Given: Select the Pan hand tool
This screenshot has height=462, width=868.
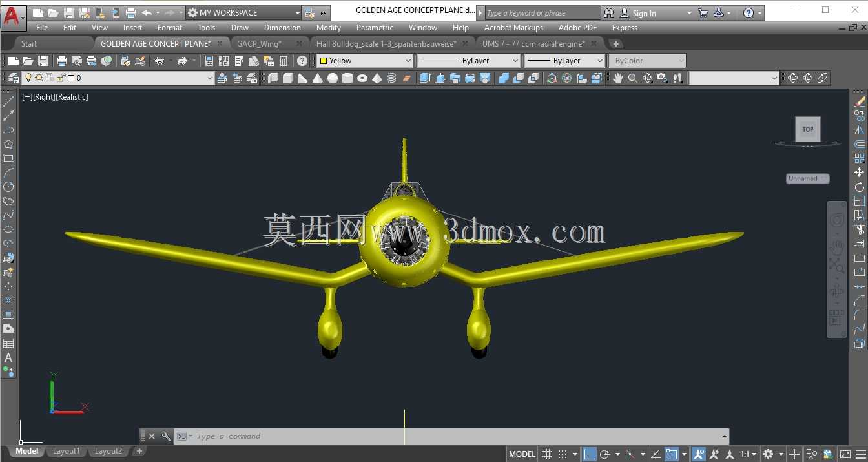Looking at the screenshot, I should [x=618, y=78].
